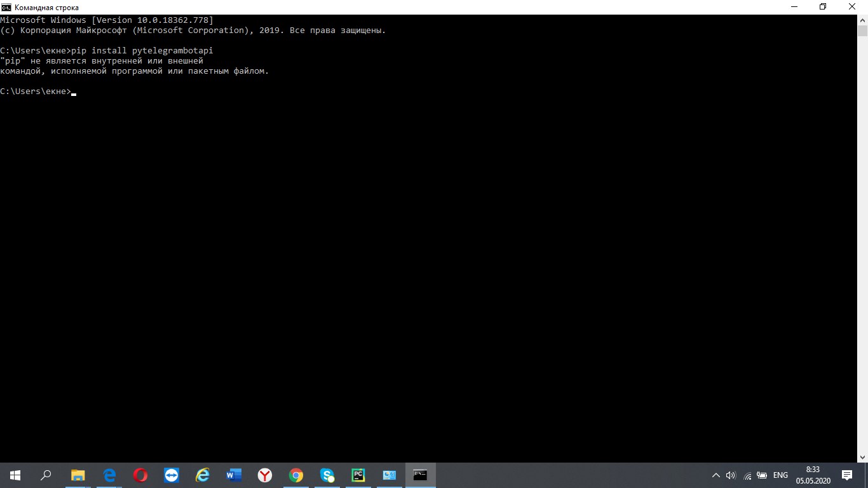Show hidden system tray icons
Screen dimensions: 868x488
coord(715,475)
